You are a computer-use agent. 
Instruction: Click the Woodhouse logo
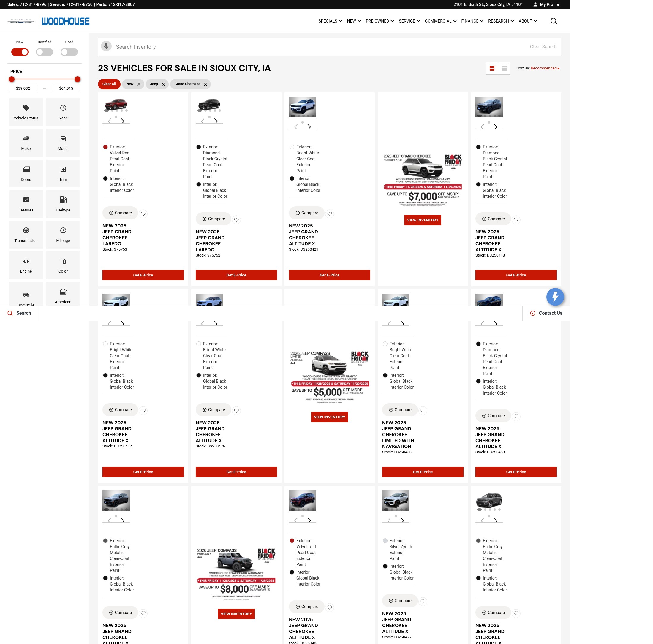(66, 21)
